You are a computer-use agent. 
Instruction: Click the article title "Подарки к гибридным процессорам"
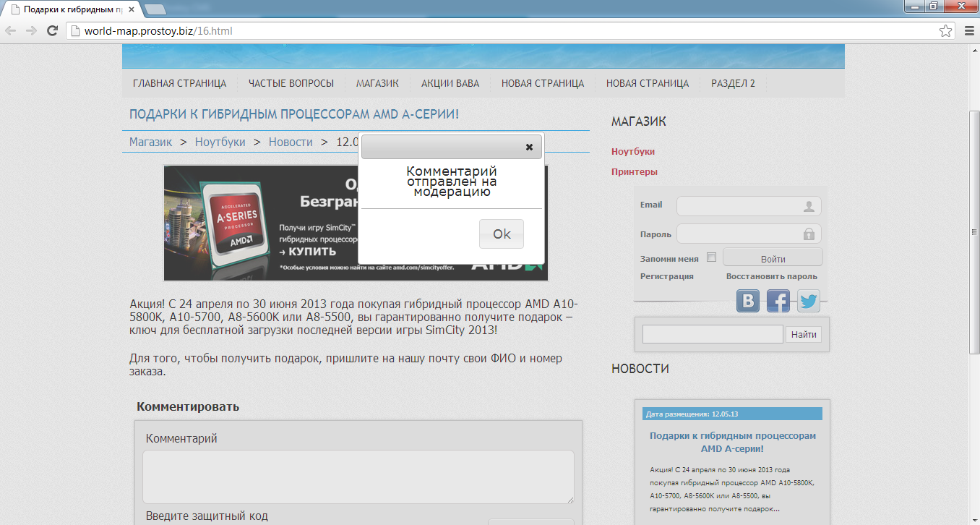click(294, 114)
